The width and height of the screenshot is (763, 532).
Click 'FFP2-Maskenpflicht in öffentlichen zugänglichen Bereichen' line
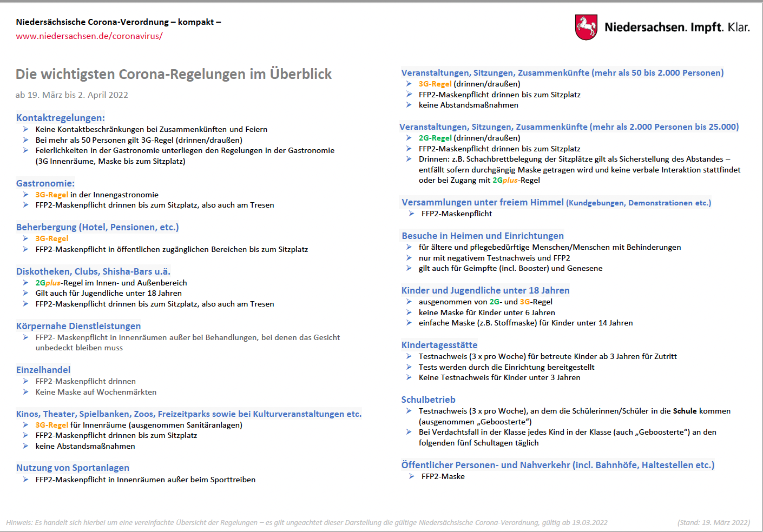[x=172, y=249]
